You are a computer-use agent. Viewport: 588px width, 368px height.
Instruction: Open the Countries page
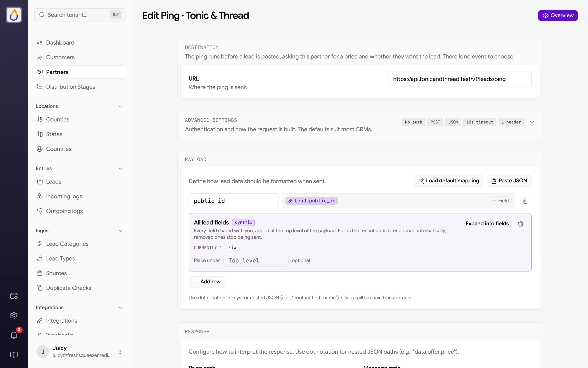coord(80,149)
